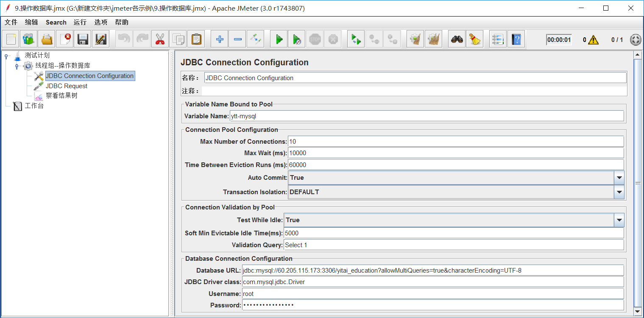Click the JDBC Driver class field

coord(433,282)
